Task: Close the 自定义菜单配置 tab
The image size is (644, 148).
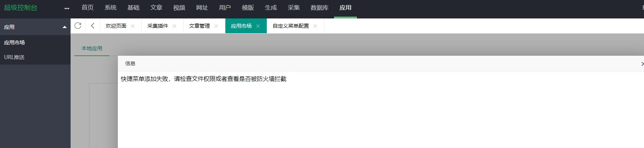Action: pyautogui.click(x=315, y=26)
